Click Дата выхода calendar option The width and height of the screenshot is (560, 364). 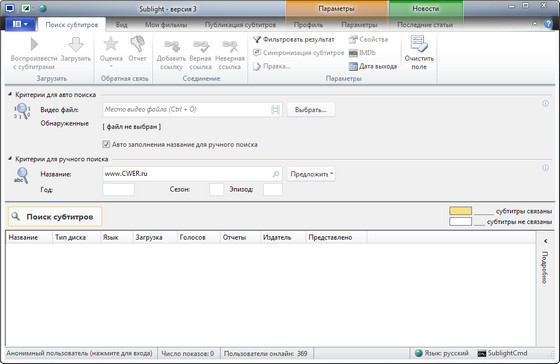(x=373, y=66)
